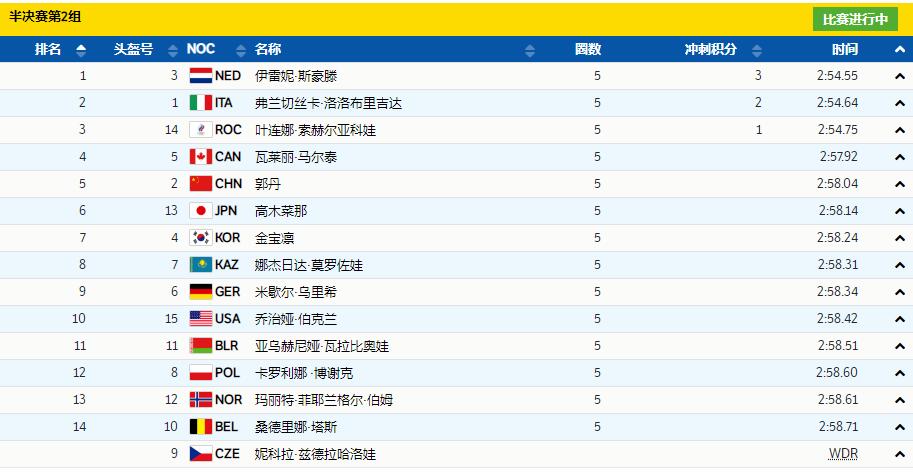913x472 pixels.
Task: Expand the ITA row chevron
Action: pyautogui.click(x=900, y=103)
